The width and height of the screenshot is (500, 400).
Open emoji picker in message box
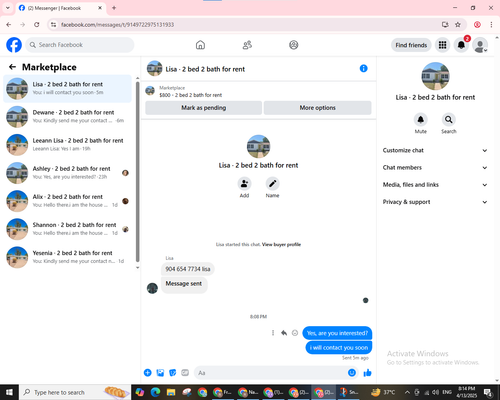pyautogui.click(x=352, y=373)
